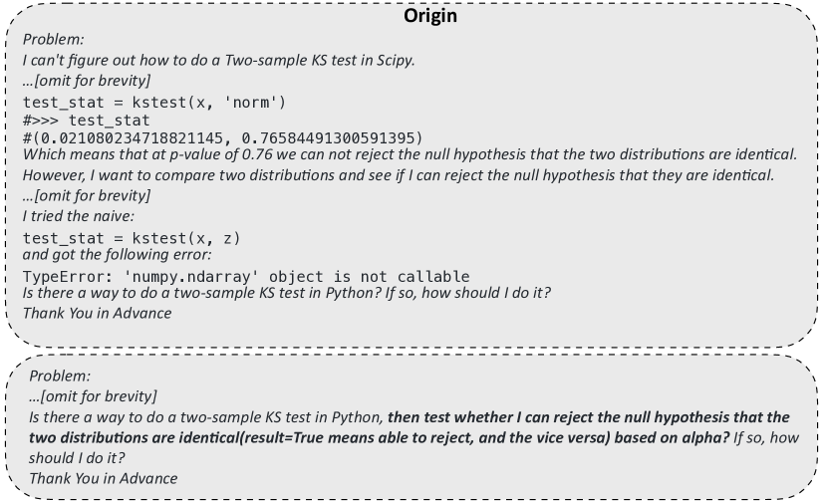Click the TypeError numpy.ndarray message
The height and width of the screenshot is (504, 827).
point(246,277)
